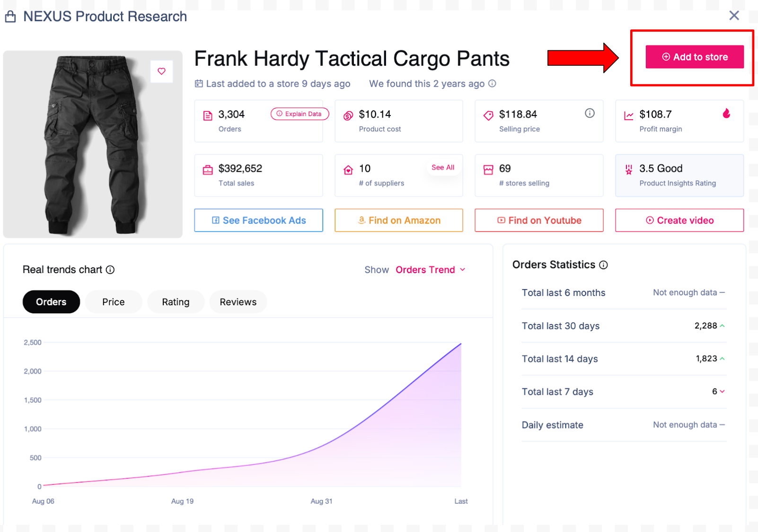The width and height of the screenshot is (758, 532).
Task: Expand the Total last 30 days trend arrow
Action: pyautogui.click(x=722, y=326)
